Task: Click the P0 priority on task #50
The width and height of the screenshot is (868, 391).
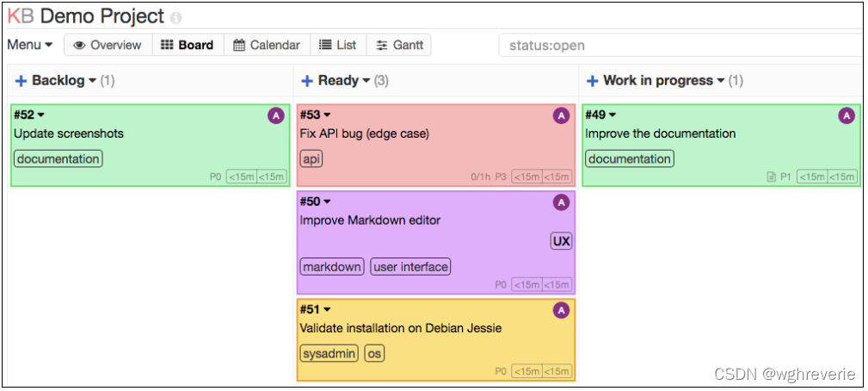Action: pos(501,285)
